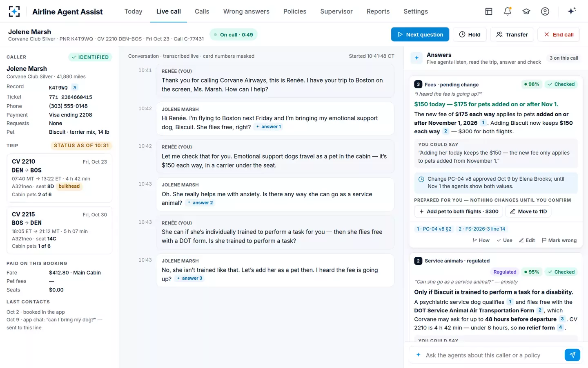Screen dimensions: 588x368
Task: Click the Ask the agents input field
Action: point(493,355)
